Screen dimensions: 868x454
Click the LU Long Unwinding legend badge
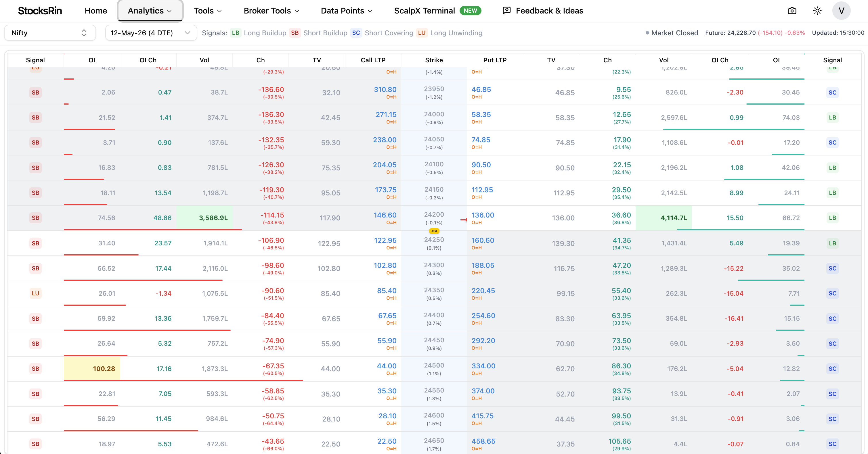pos(422,33)
